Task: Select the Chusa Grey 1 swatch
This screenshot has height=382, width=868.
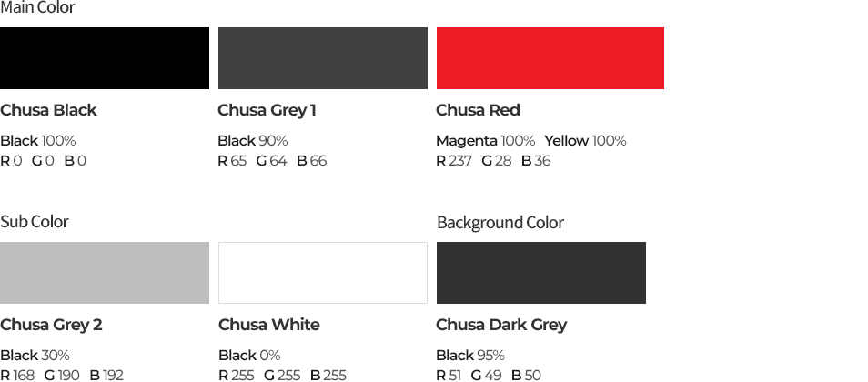Action: (x=323, y=58)
